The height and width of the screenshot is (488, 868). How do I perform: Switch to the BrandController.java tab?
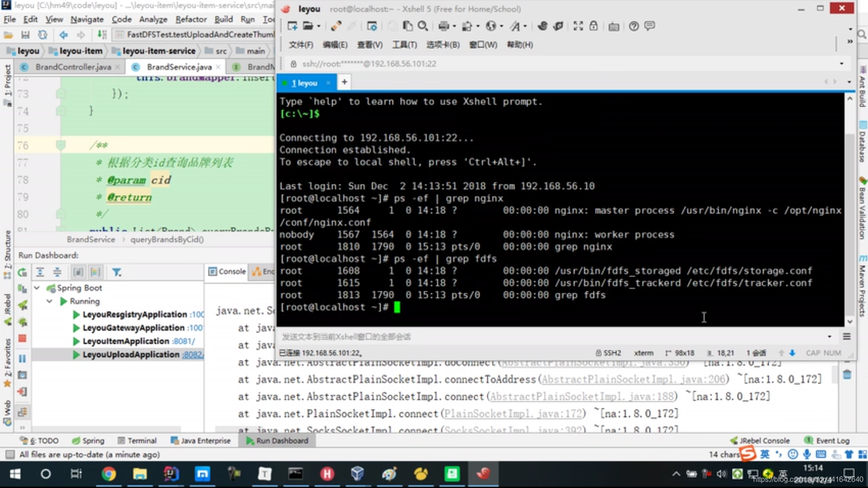[x=73, y=67]
